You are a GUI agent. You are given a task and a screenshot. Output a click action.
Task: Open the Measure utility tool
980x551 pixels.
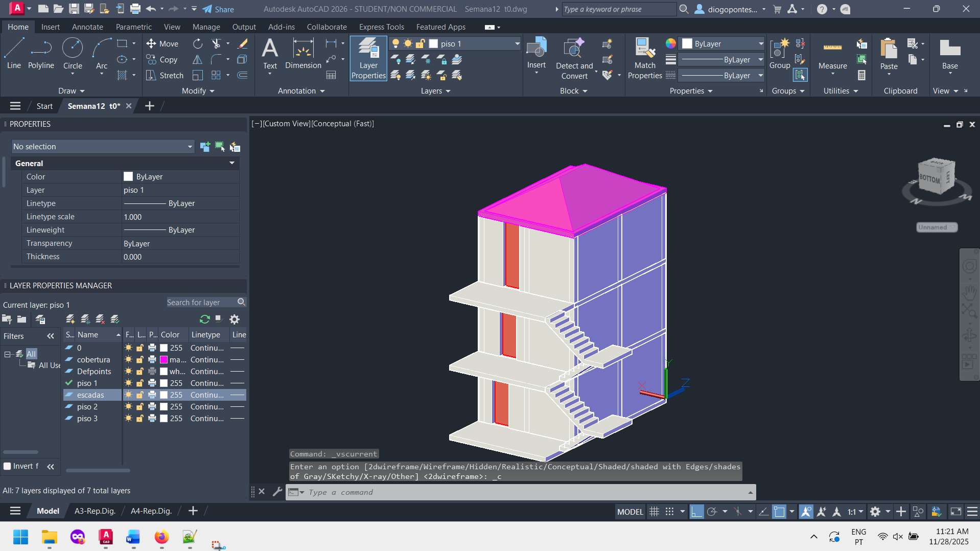click(832, 54)
